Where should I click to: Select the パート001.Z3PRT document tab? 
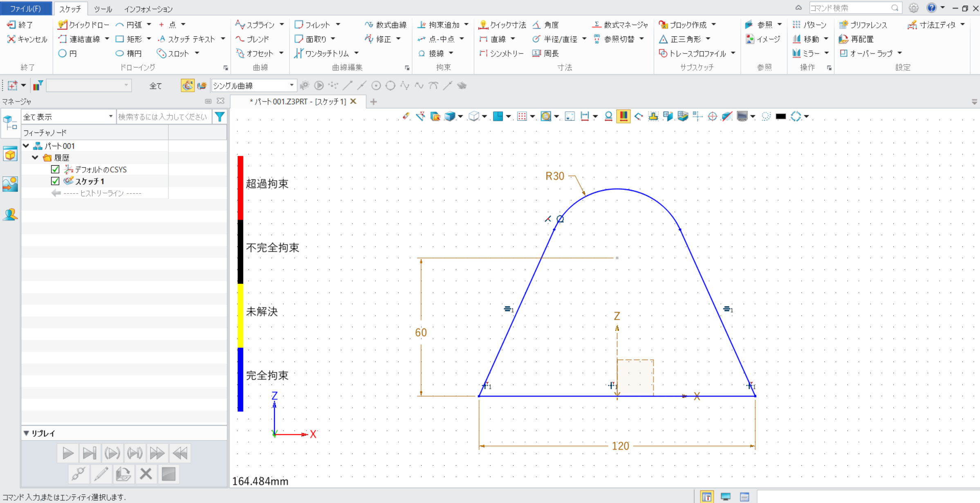tap(298, 101)
